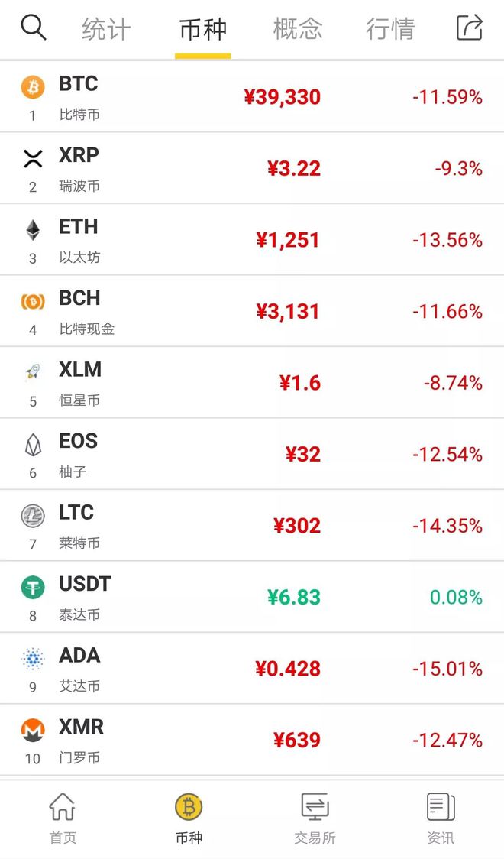Switch to the 统计 tab
Viewport: 504px width, 859px height.
click(106, 29)
